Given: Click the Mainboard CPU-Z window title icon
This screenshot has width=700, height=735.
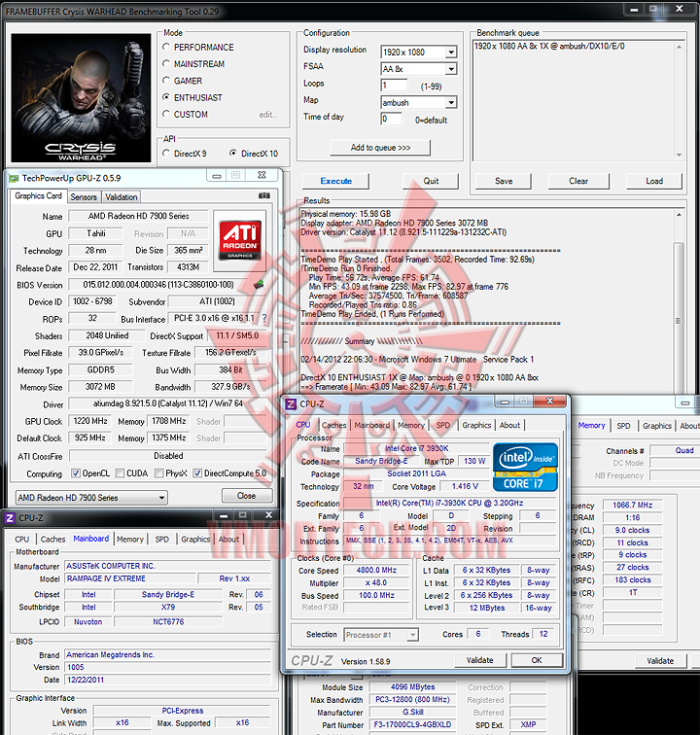Looking at the screenshot, I should pyautogui.click(x=10, y=518).
